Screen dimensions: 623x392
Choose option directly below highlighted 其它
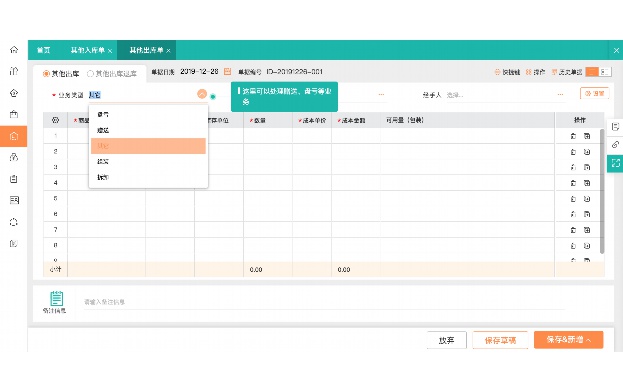[148, 162]
